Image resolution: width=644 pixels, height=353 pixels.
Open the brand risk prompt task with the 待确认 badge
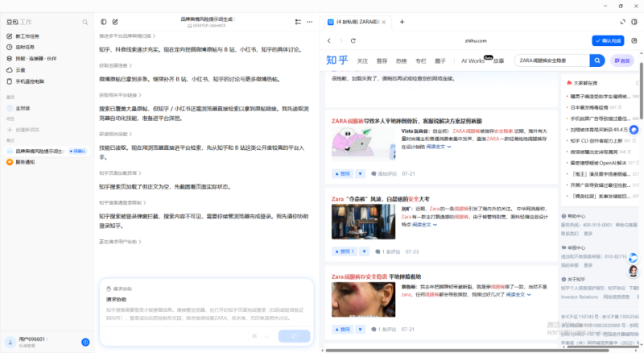point(47,151)
